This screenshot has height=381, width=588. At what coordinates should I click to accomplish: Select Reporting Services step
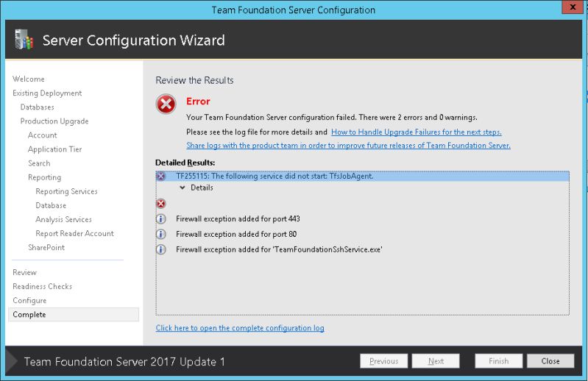click(x=66, y=191)
